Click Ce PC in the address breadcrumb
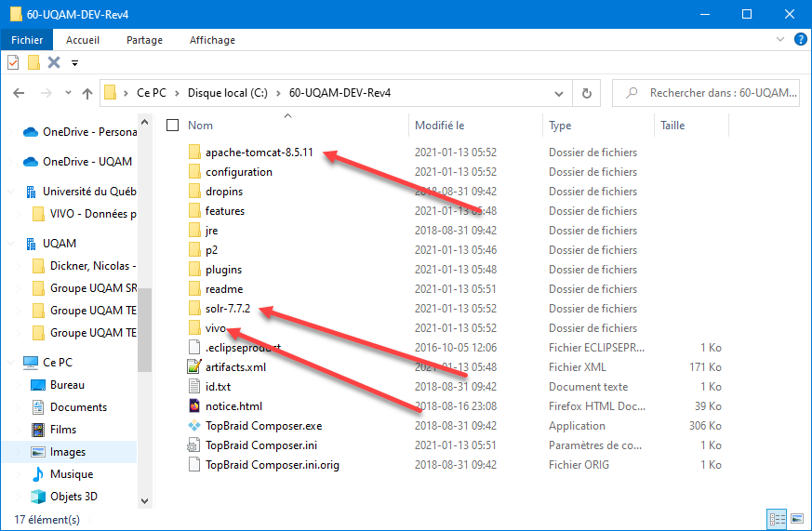812x531 pixels. tap(152, 93)
